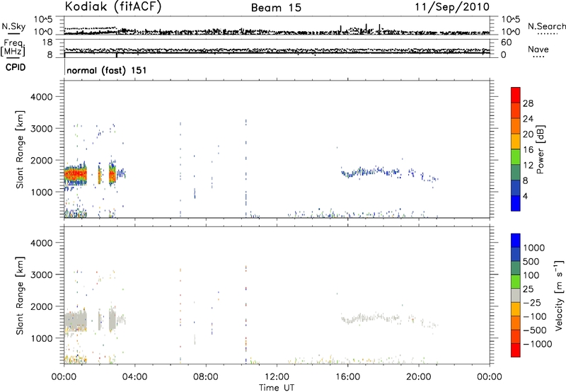The image size is (566, 392).
Task: Click the blue power scatter band near 17:00 UT
Action: click(x=372, y=172)
